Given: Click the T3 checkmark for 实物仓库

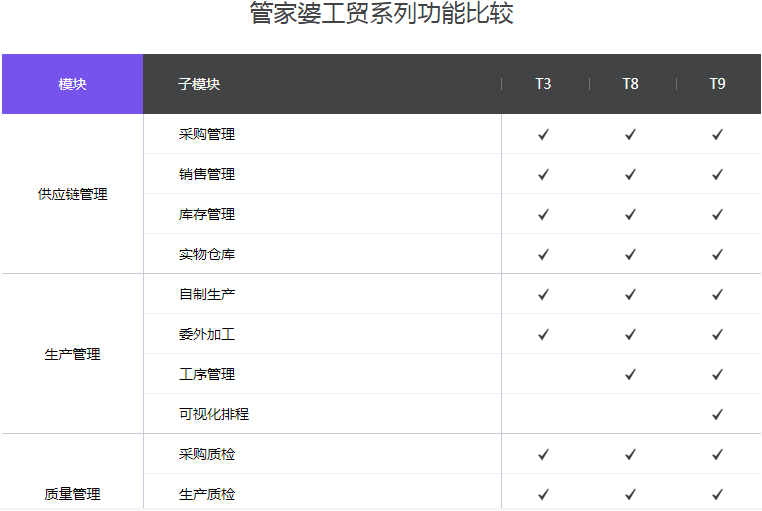Looking at the screenshot, I should [x=543, y=254].
